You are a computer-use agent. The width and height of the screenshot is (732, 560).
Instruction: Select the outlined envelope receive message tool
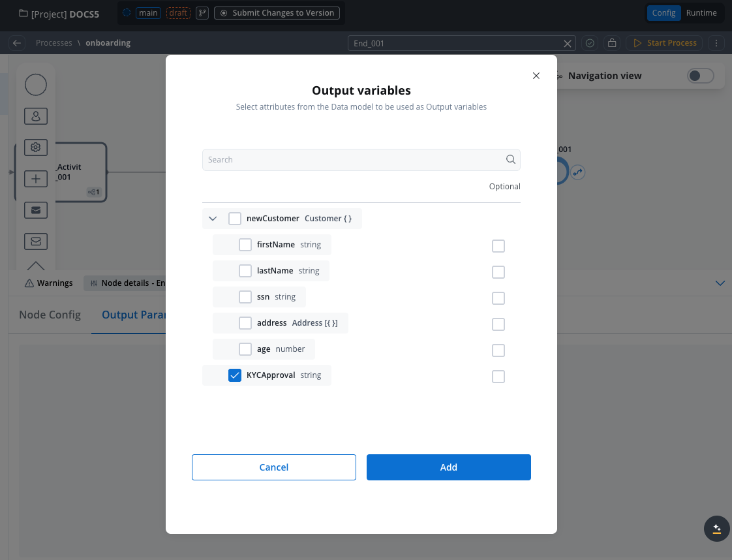point(36,241)
